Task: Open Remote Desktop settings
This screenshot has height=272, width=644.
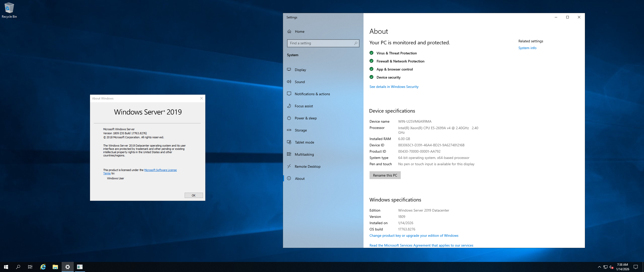Action: (307, 166)
